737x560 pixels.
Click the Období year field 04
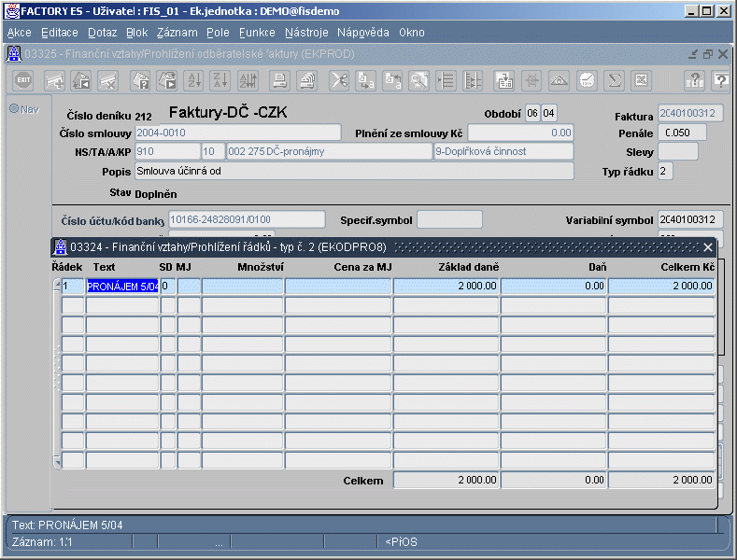pos(548,113)
